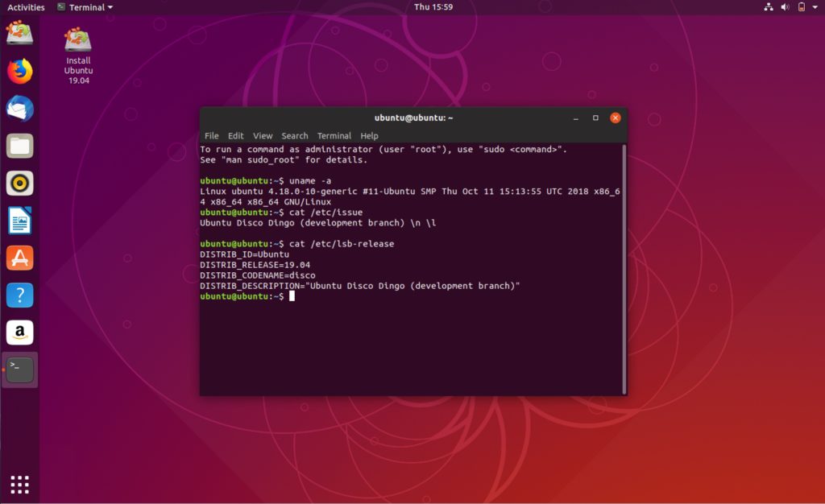Close the terminal window

coord(615,118)
